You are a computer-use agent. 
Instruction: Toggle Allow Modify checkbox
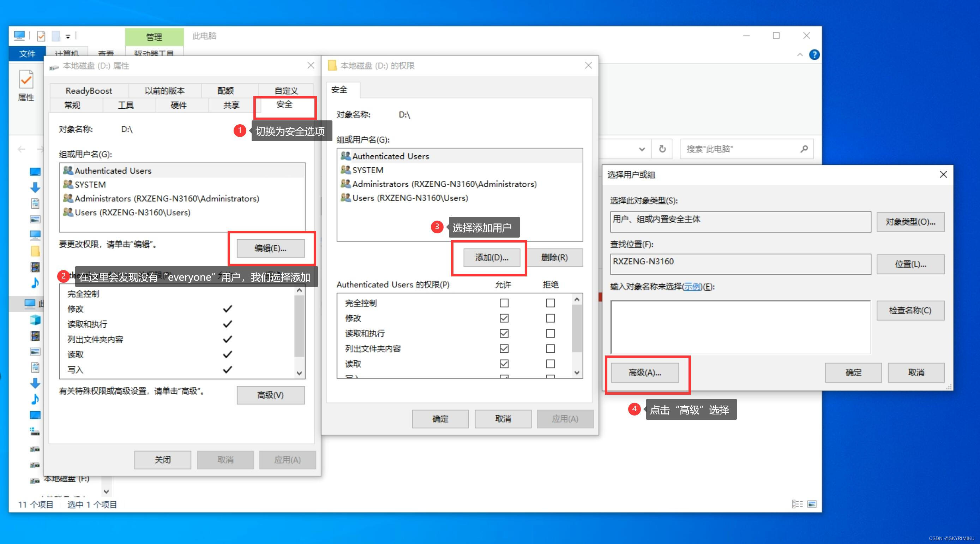pyautogui.click(x=504, y=318)
